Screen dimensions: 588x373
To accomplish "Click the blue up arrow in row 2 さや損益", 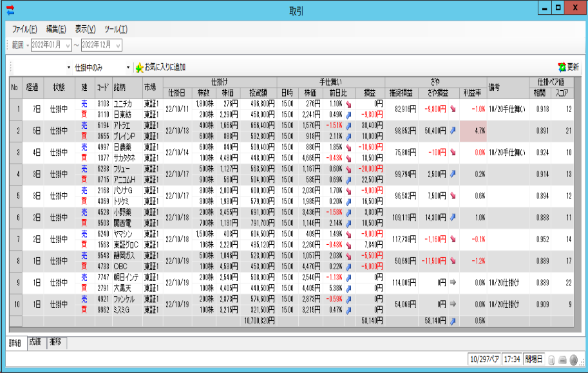I will [453, 131].
